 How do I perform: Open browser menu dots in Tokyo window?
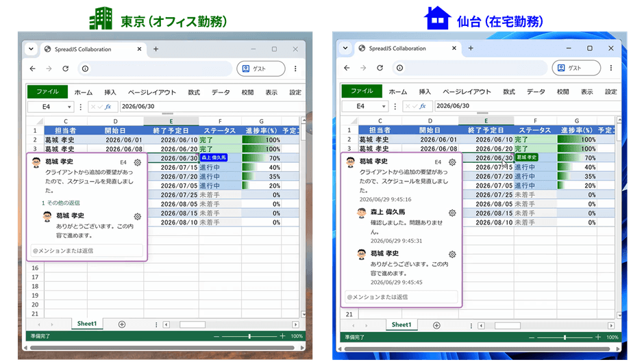(295, 68)
